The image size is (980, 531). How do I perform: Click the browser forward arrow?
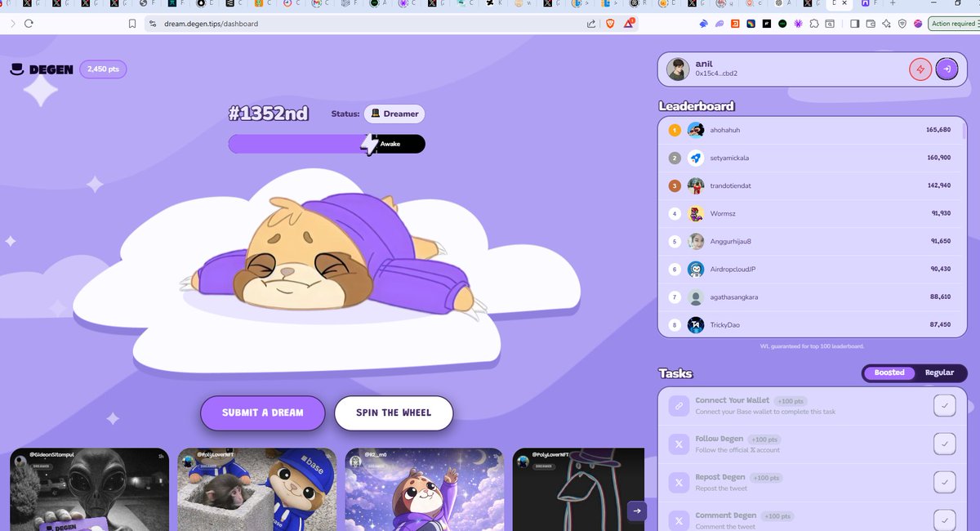[x=11, y=24]
